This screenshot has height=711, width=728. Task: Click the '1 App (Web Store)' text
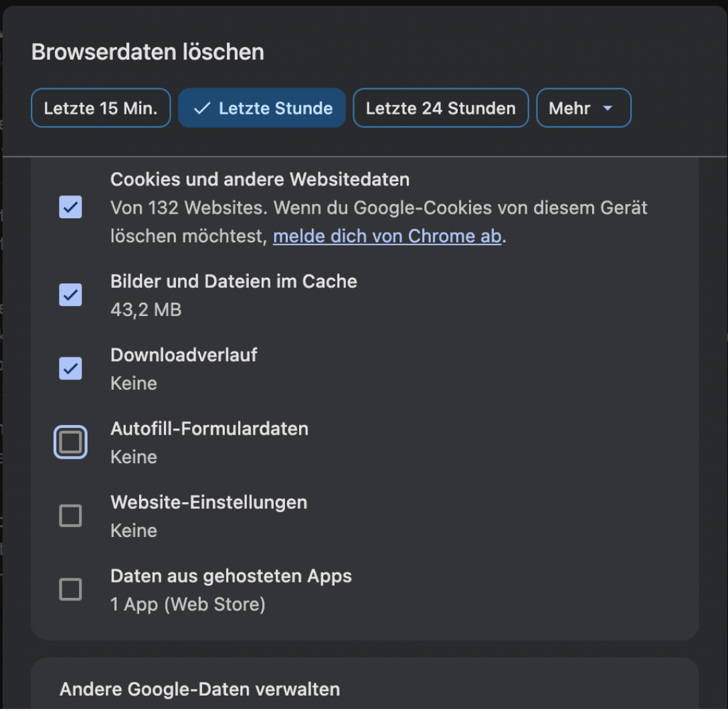[187, 605]
